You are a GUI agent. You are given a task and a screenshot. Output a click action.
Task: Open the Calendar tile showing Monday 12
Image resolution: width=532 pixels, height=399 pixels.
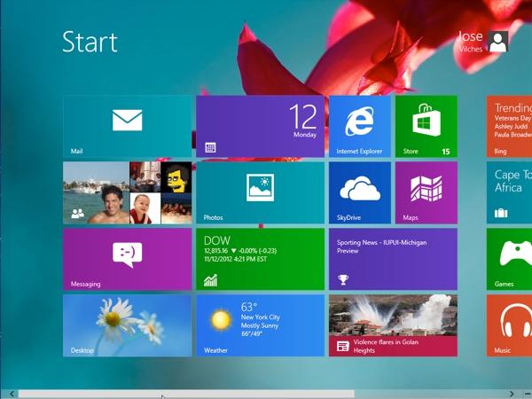point(260,126)
